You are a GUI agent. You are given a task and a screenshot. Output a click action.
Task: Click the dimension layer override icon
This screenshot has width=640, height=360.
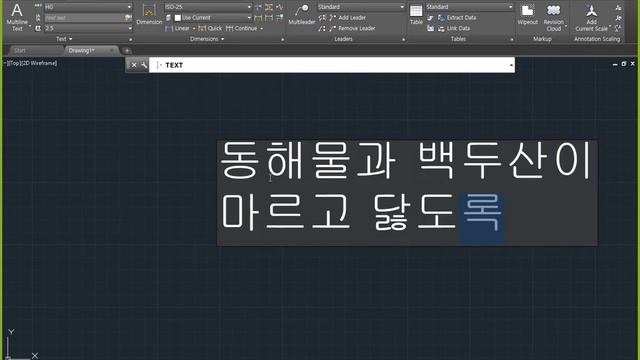click(169, 18)
